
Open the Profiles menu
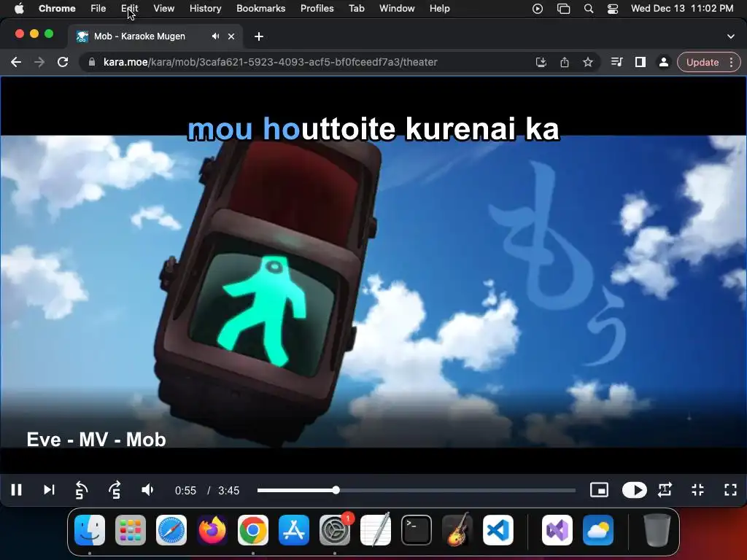[317, 9]
